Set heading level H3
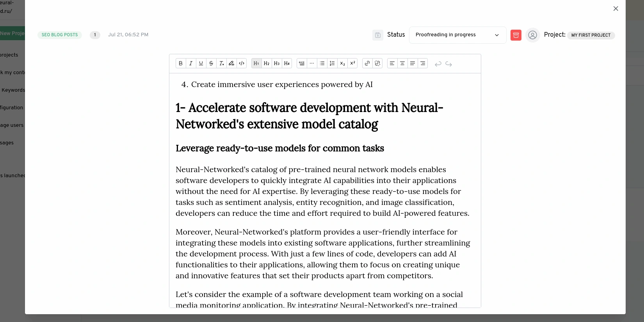644x322 pixels. [277, 63]
